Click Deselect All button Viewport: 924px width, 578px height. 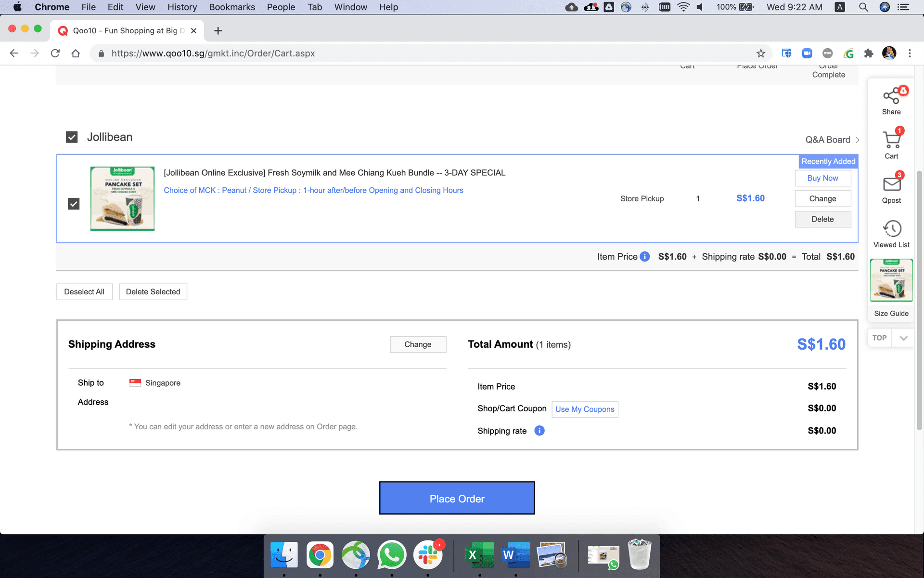[x=84, y=292]
